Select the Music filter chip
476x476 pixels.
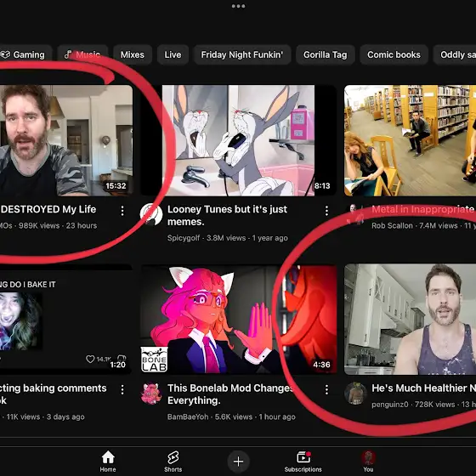82,54
